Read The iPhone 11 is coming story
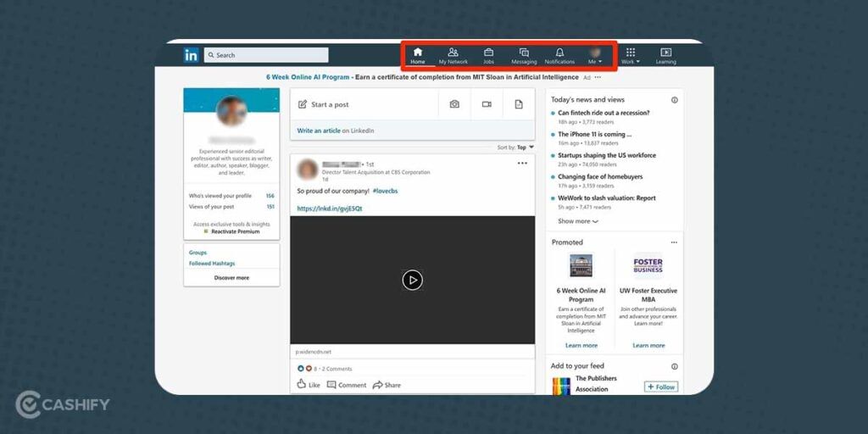The height and width of the screenshot is (434, 868). (594, 134)
